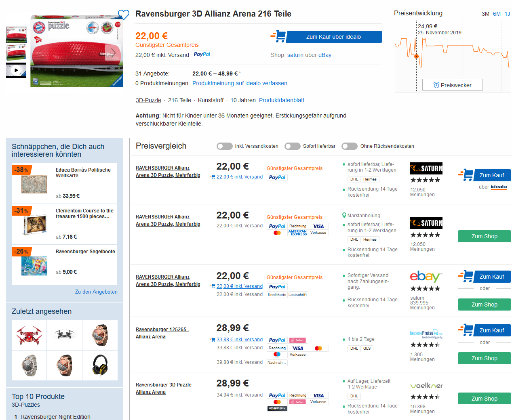
Task: Toggle Inkl. Versandkosten switch
Action: pyautogui.click(x=225, y=146)
